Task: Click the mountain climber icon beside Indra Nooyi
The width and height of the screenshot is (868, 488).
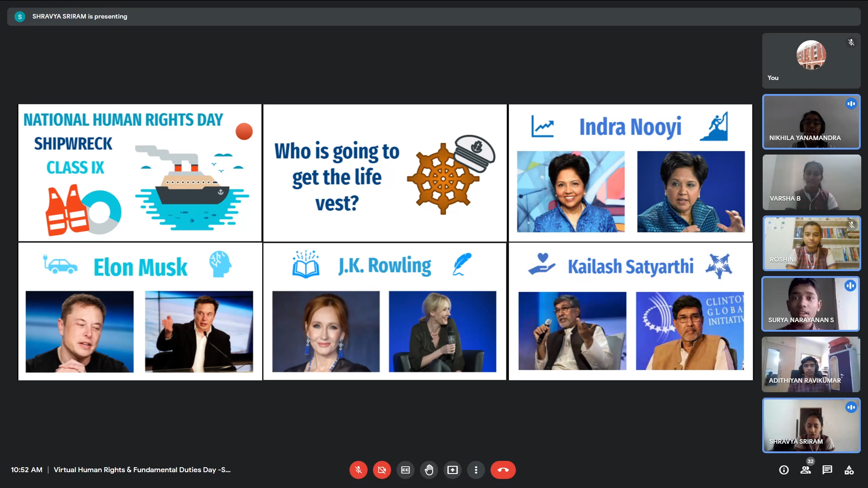Action: (x=714, y=127)
